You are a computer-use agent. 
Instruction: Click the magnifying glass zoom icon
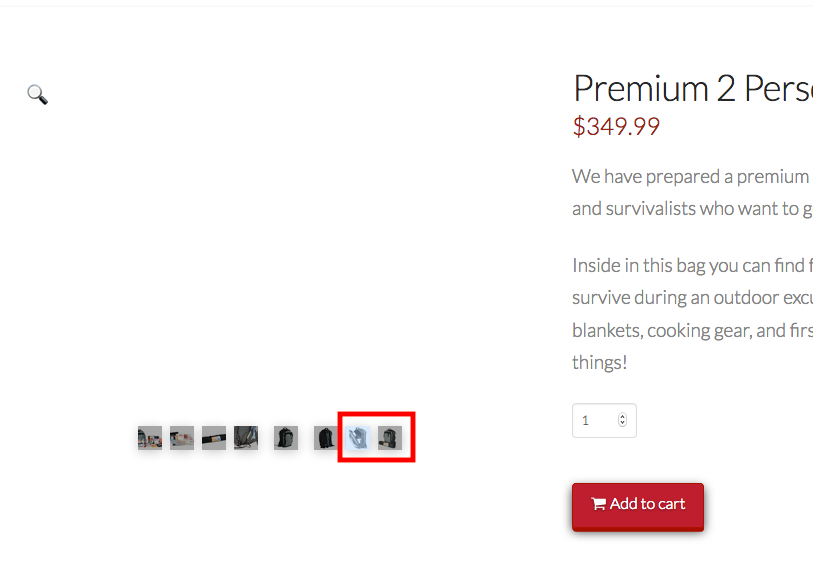point(37,94)
